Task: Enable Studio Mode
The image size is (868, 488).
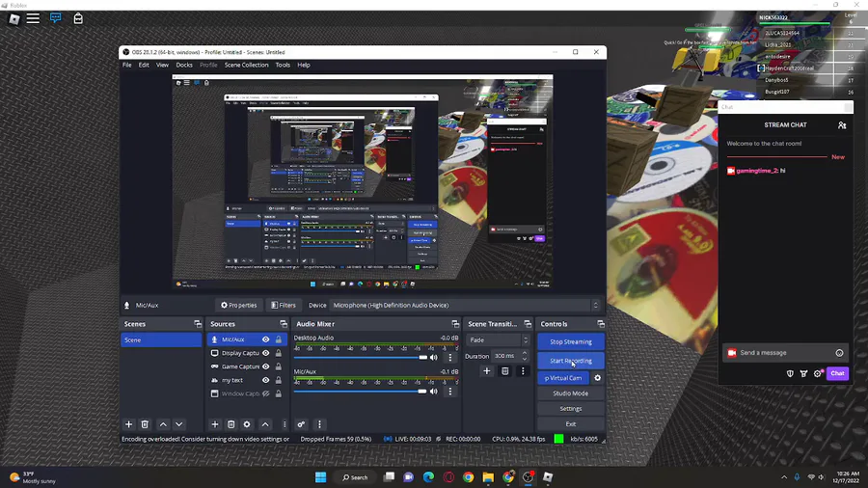Action: click(x=571, y=393)
